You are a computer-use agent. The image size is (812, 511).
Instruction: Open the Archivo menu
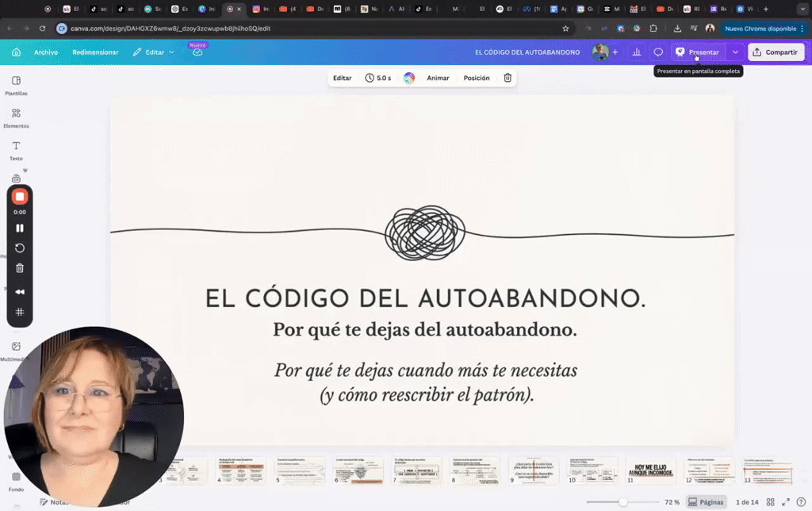click(45, 52)
